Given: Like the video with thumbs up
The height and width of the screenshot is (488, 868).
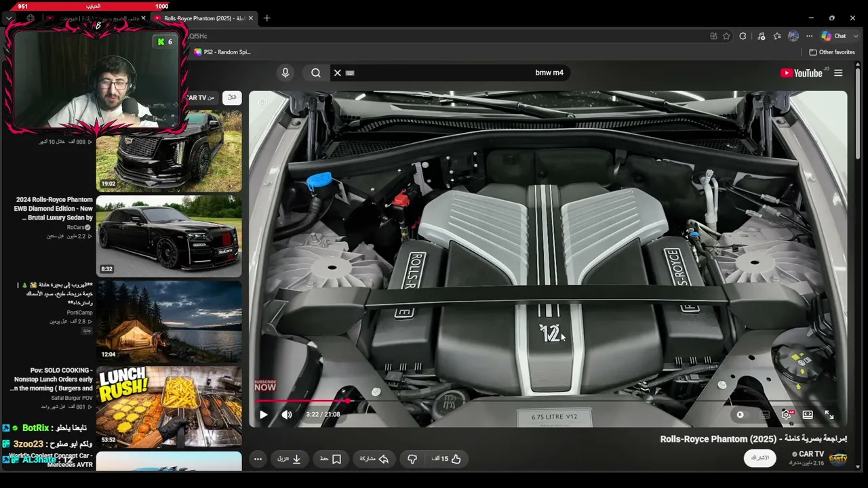Looking at the screenshot, I should point(446,459).
